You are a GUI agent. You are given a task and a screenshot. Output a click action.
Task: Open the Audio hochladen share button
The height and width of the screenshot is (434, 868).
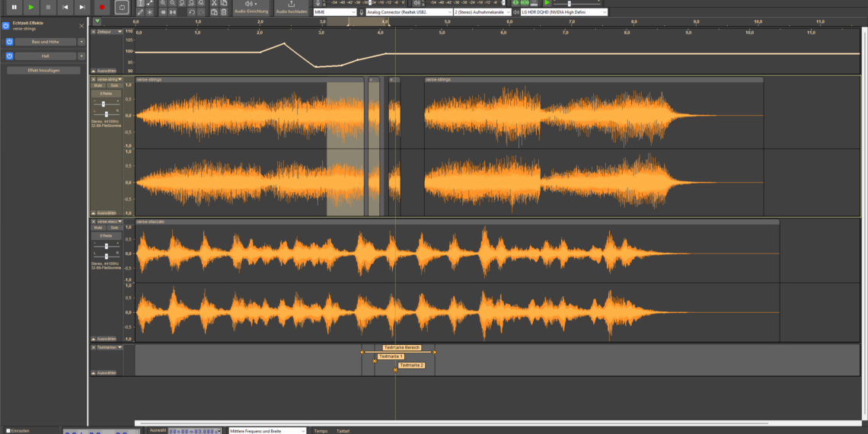(292, 8)
